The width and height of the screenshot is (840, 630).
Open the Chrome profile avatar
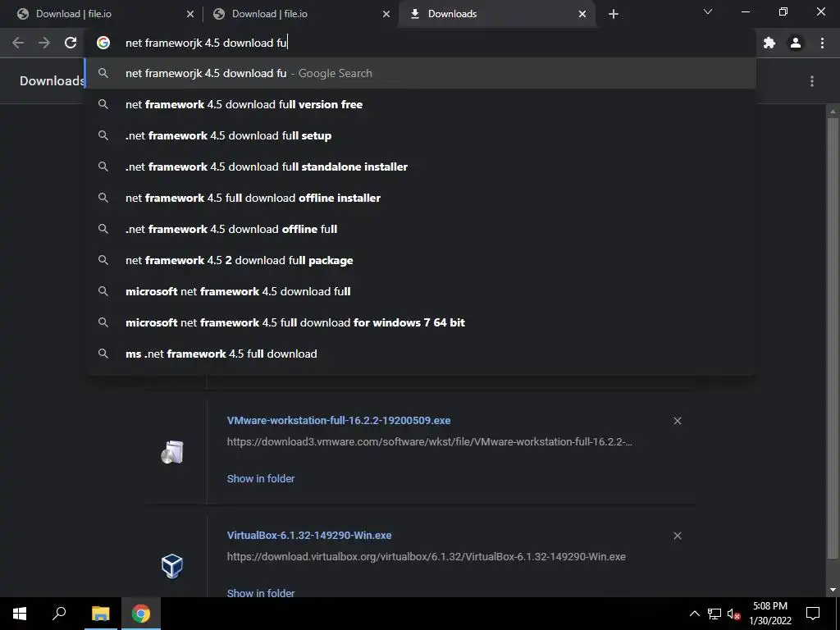(x=796, y=43)
